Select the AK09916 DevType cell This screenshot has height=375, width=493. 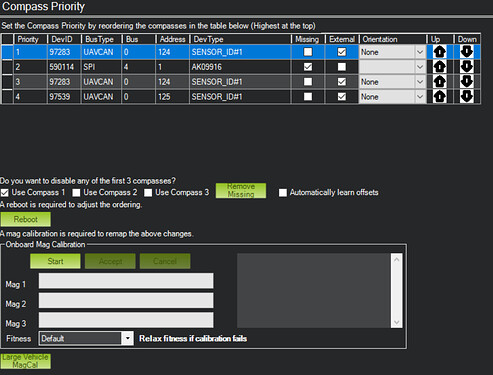click(240, 67)
